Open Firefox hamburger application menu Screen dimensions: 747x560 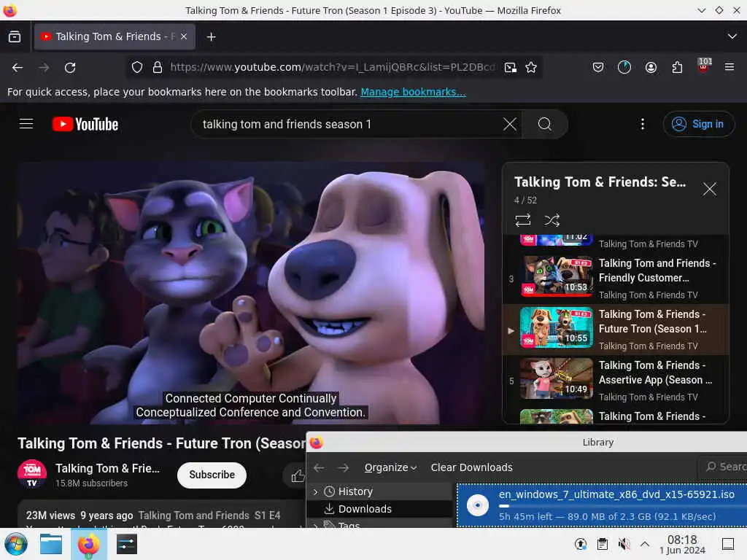[729, 67]
